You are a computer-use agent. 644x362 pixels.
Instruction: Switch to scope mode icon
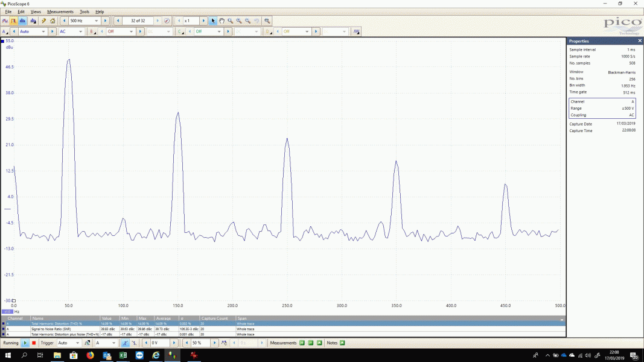(x=5, y=21)
